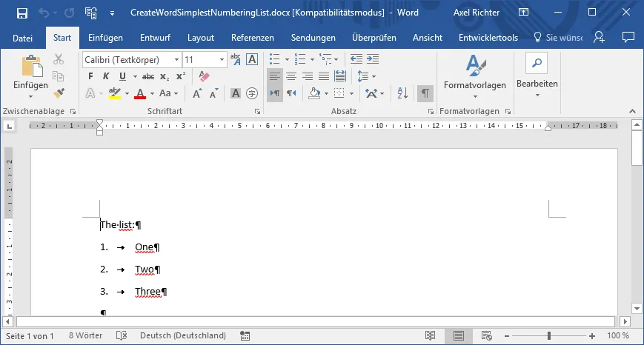Viewport: 644px width, 345px height.
Task: Click the zoom slider handle
Action: (549, 336)
